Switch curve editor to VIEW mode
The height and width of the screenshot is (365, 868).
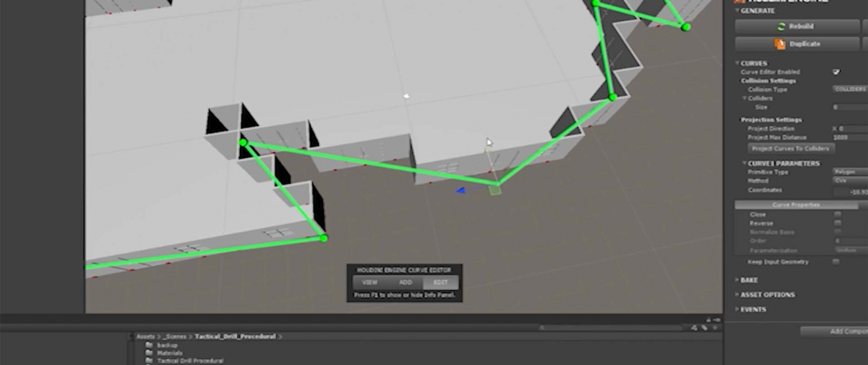(x=370, y=283)
